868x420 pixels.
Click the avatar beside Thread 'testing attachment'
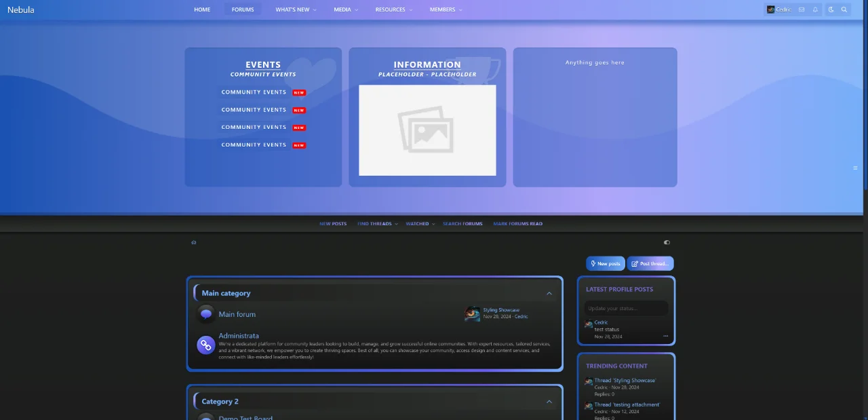589,406
